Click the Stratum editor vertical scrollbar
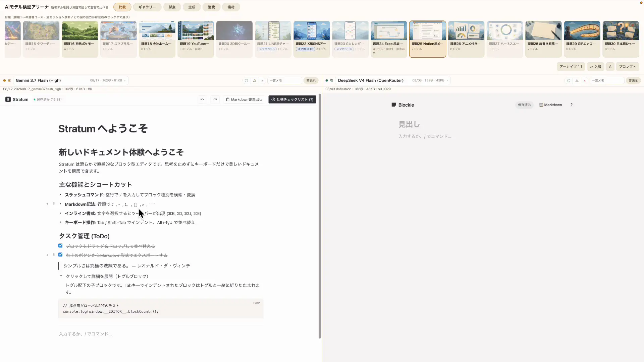This screenshot has width=644, height=362. pos(320,216)
